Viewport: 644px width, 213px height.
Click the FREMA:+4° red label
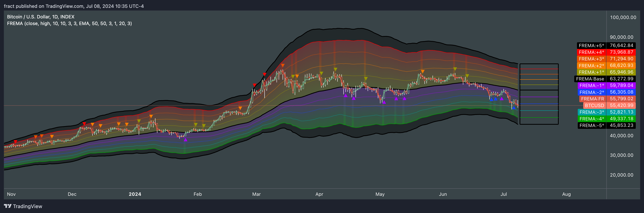point(591,52)
